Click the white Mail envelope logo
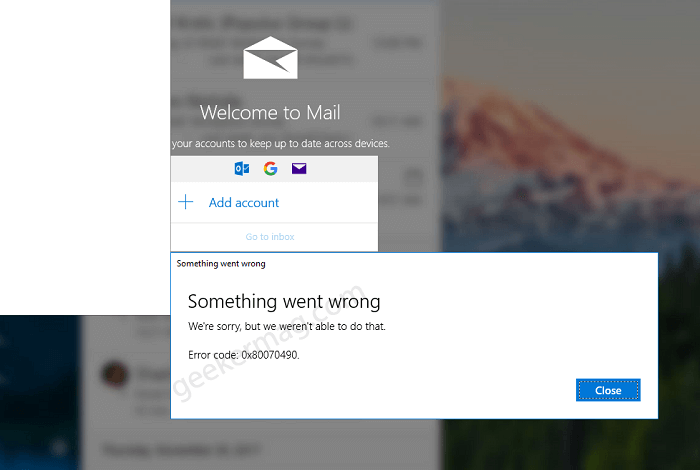Viewport: 700px width, 470px height. pyautogui.click(x=270, y=58)
